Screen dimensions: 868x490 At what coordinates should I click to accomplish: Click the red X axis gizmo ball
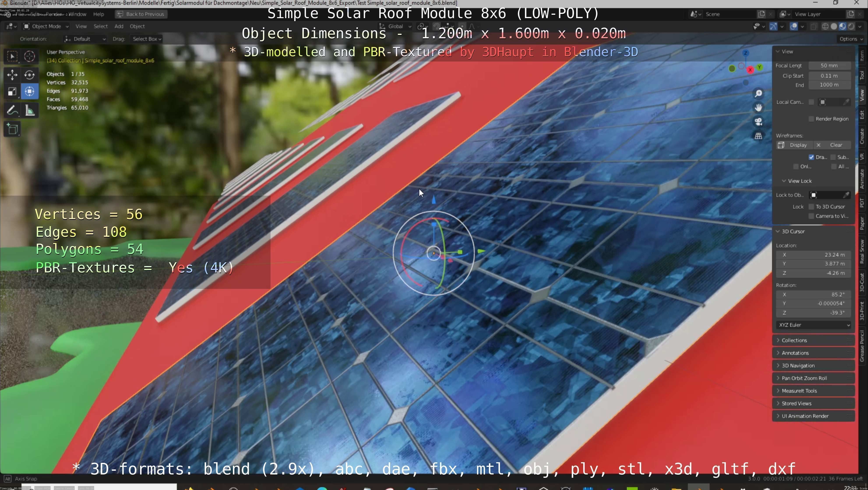point(750,70)
